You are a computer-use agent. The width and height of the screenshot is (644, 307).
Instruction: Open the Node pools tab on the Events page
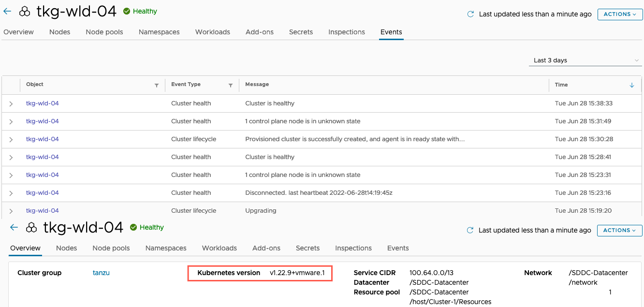[x=104, y=32]
